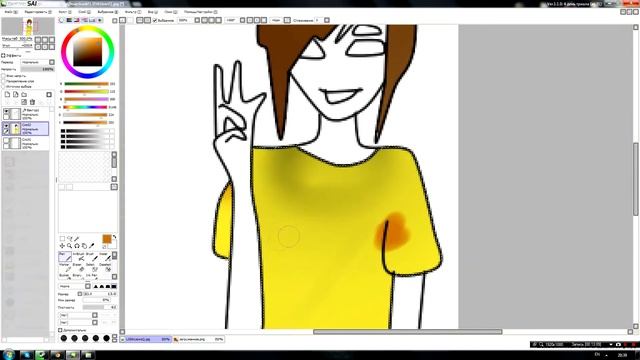Click the navigator preview thumbnail
The width and height of the screenshot is (640, 360).
point(28,26)
